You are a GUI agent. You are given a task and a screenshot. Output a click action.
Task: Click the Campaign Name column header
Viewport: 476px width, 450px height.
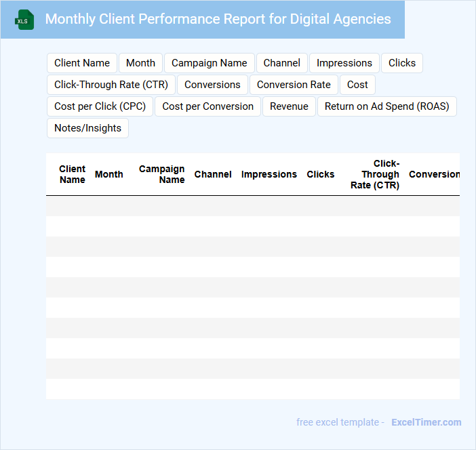[161, 174]
